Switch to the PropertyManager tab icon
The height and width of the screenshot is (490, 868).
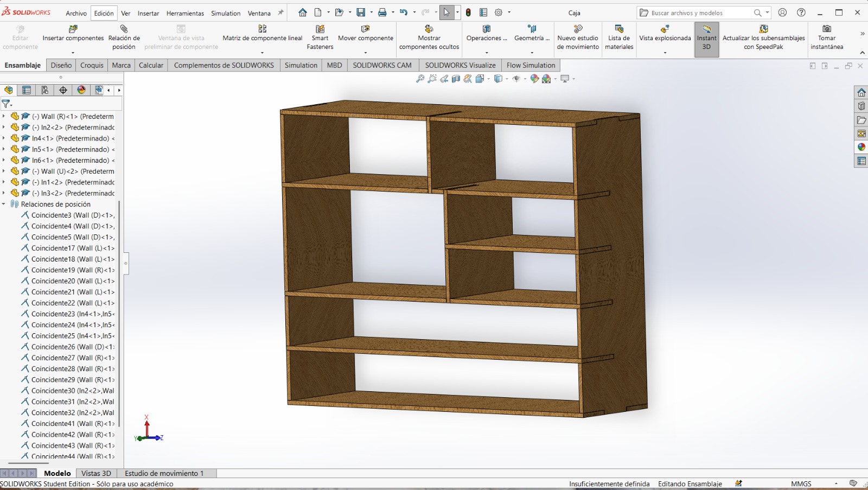pyautogui.click(x=27, y=90)
